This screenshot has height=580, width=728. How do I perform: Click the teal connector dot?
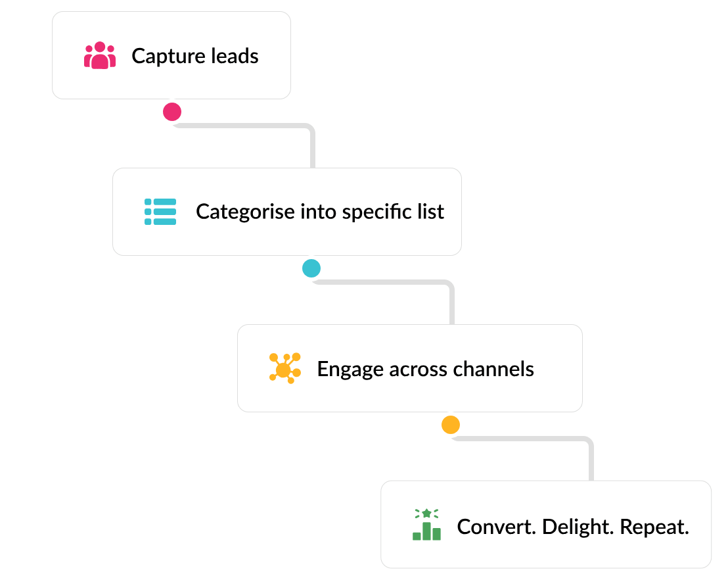(311, 268)
